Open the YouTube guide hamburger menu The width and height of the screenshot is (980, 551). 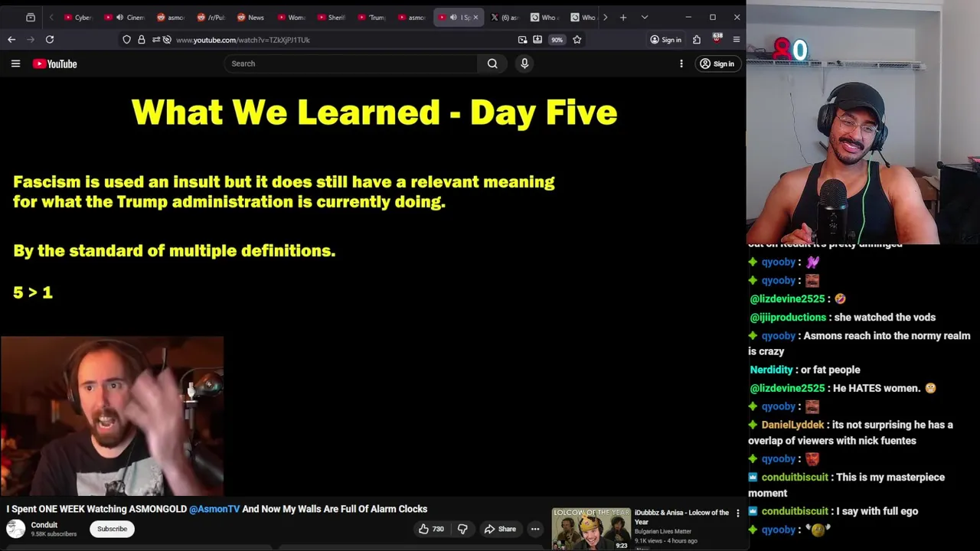click(15, 64)
